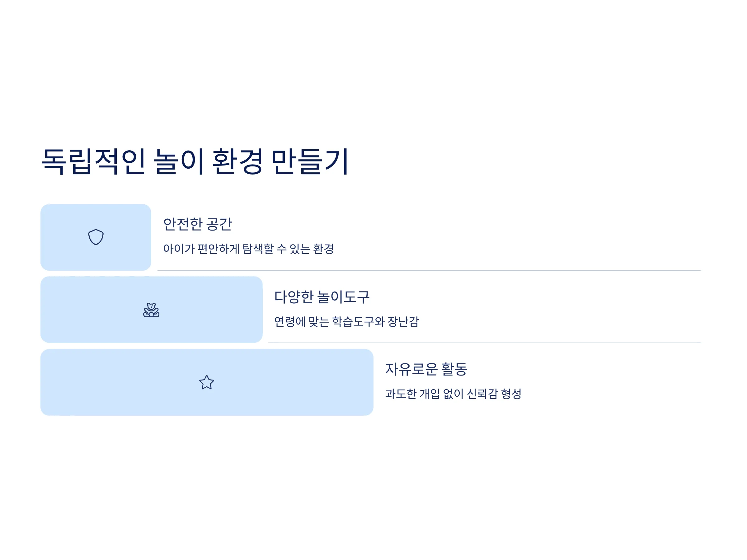Click the word 독립적인 in the title
The height and width of the screenshot is (560, 747).
(x=94, y=161)
